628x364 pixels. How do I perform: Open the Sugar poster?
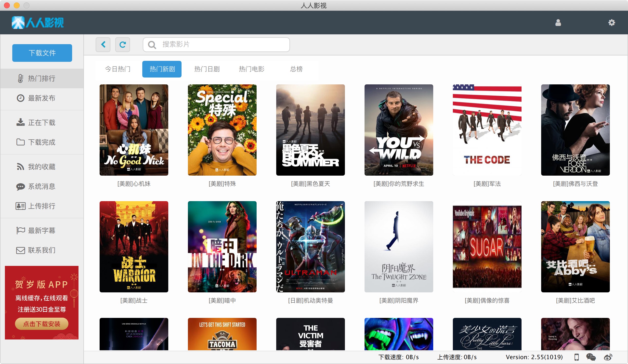(x=487, y=247)
